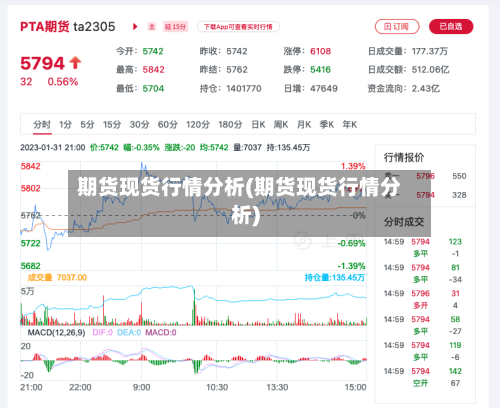
Task: Click the 资金流向 value 2.43亿
Action: click(426, 89)
